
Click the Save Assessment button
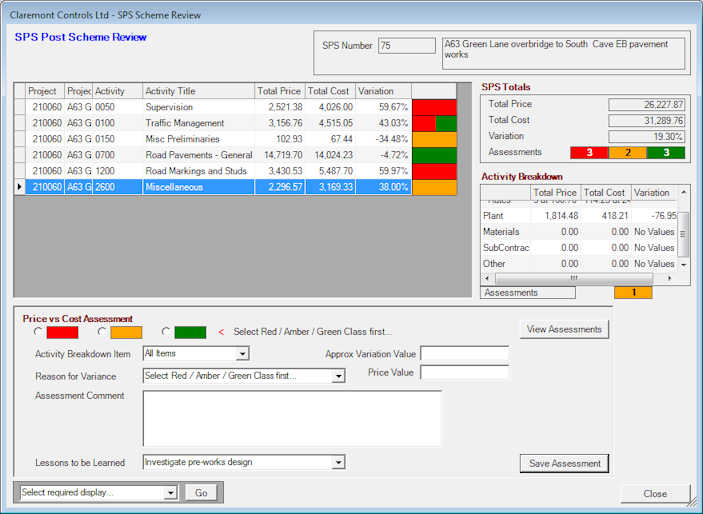[564, 463]
